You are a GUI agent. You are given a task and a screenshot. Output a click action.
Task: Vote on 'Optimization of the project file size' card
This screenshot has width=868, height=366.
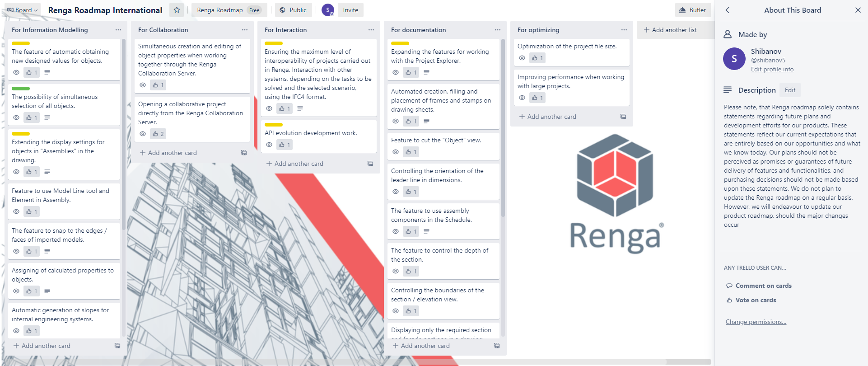point(537,58)
